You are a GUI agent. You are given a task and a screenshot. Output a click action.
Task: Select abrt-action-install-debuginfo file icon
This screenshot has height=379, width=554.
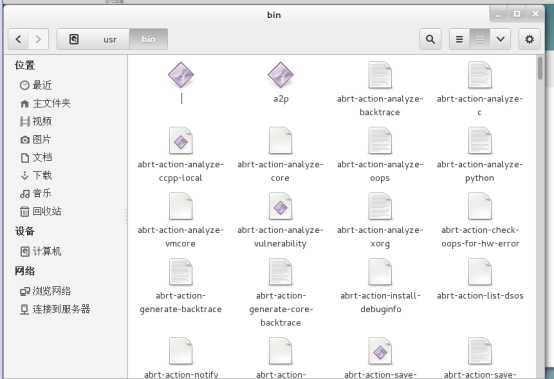(x=380, y=272)
